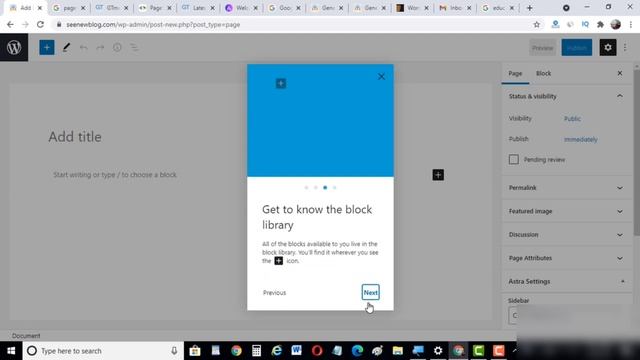Image resolution: width=640 pixels, height=360 pixels.
Task: Go to first page dot in guide
Action: [x=306, y=188]
